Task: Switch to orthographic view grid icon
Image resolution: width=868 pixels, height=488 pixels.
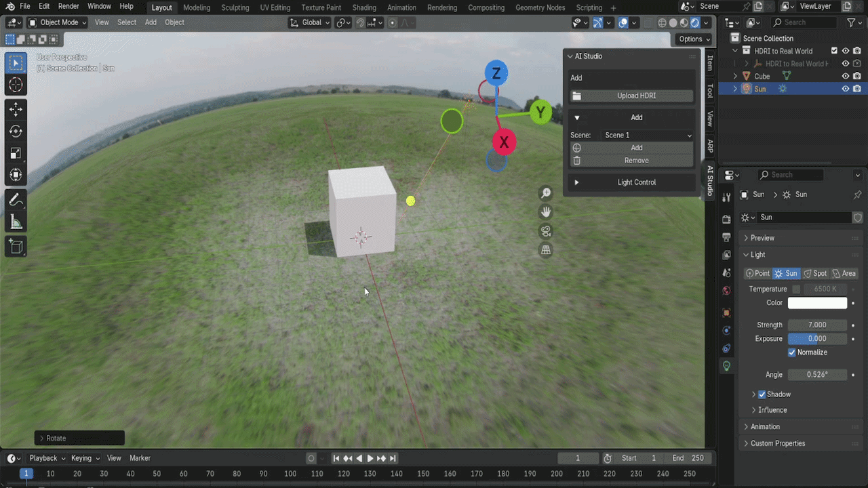Action: [546, 250]
